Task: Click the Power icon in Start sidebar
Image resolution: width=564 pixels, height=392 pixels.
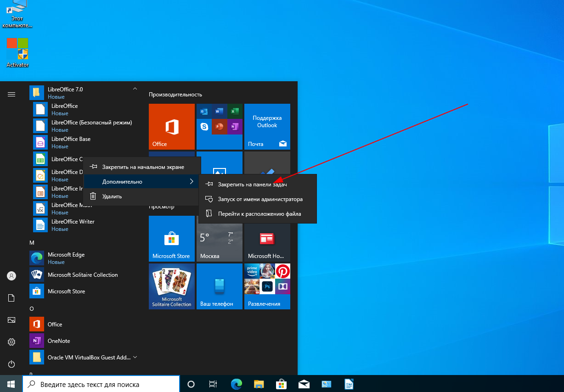Action: pos(11,364)
